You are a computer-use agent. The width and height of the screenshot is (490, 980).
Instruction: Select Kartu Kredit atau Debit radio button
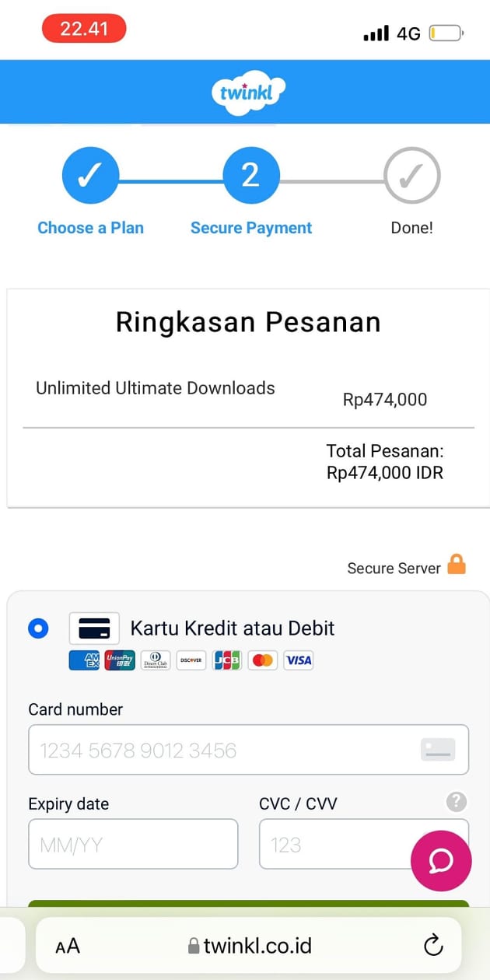pyautogui.click(x=37, y=628)
